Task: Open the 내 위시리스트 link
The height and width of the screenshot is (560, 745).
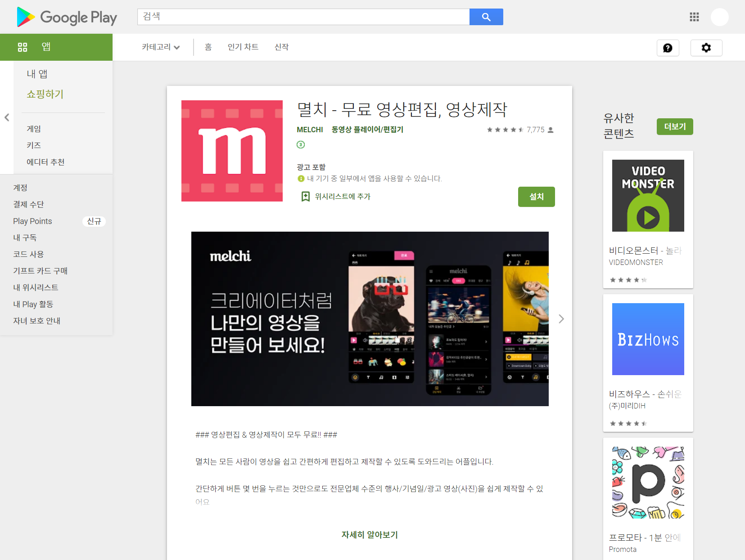Action: [36, 287]
